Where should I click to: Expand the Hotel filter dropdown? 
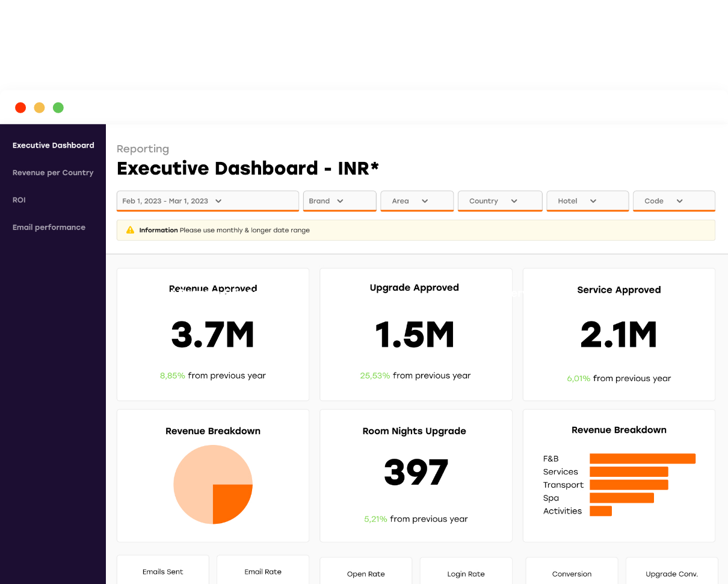coord(587,201)
